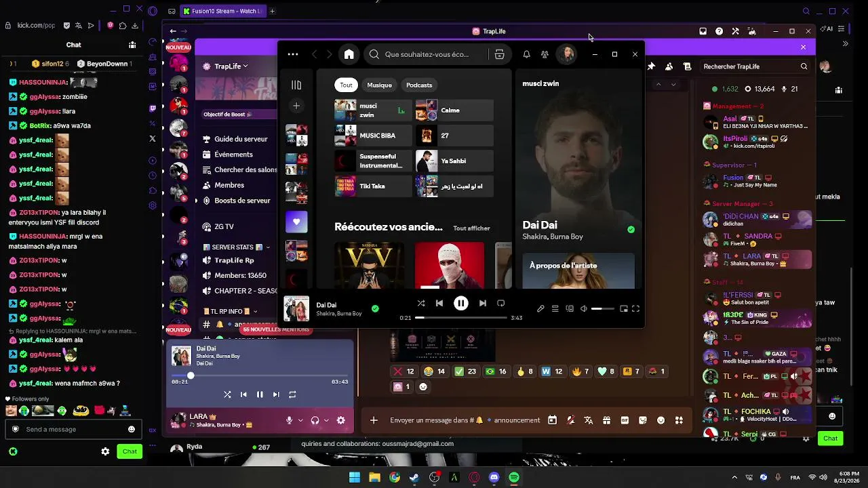The image size is (868, 488).
Task: Open Steam from the taskbar
Action: [414, 478]
